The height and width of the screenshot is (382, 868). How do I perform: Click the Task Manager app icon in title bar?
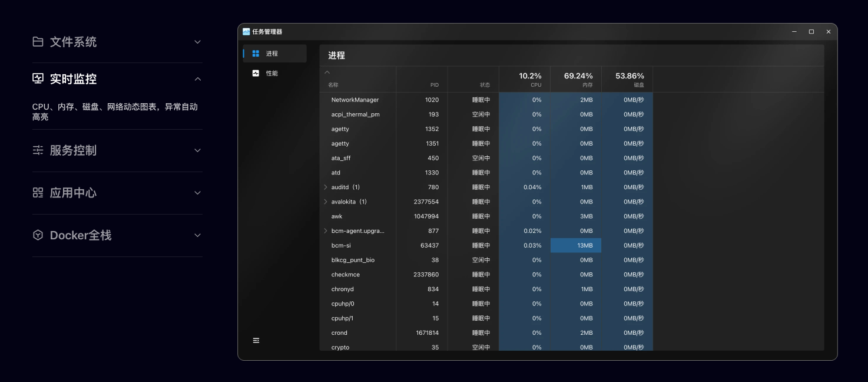(246, 32)
